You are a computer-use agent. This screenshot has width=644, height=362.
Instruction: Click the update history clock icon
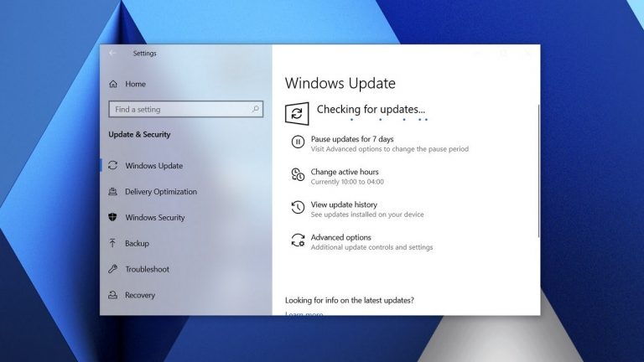coord(298,207)
